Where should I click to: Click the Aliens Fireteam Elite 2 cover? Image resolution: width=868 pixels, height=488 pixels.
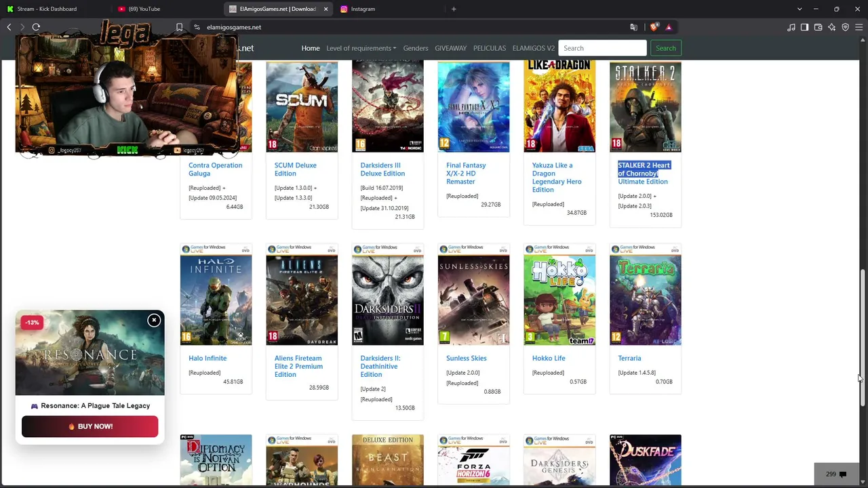click(302, 295)
